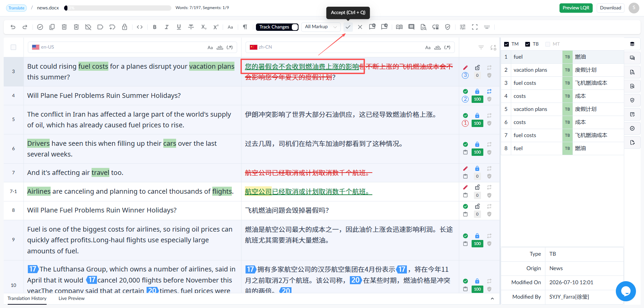The width and height of the screenshot is (644, 308).
Task: Click the fullscreen icon in toolbar
Action: tap(475, 27)
